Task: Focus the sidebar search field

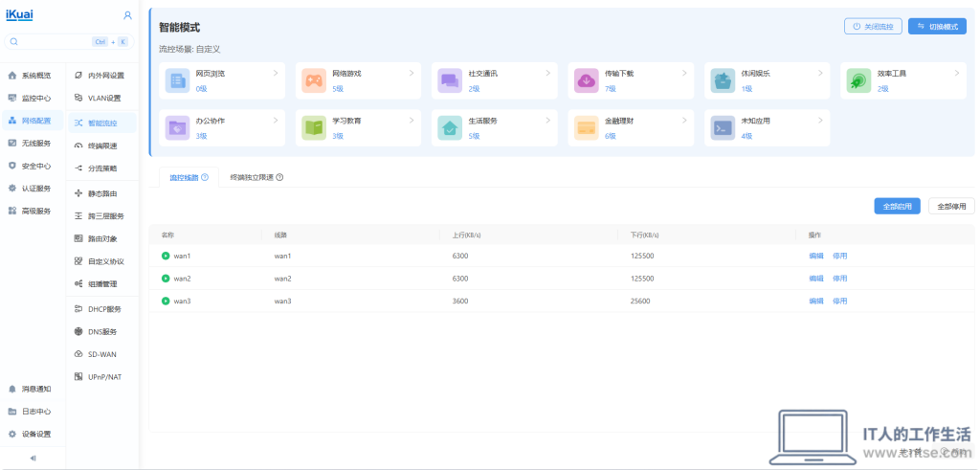Action: click(69, 42)
